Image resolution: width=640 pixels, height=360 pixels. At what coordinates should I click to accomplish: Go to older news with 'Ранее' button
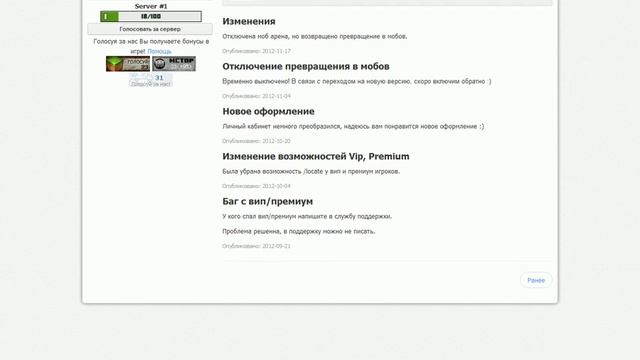point(536,280)
